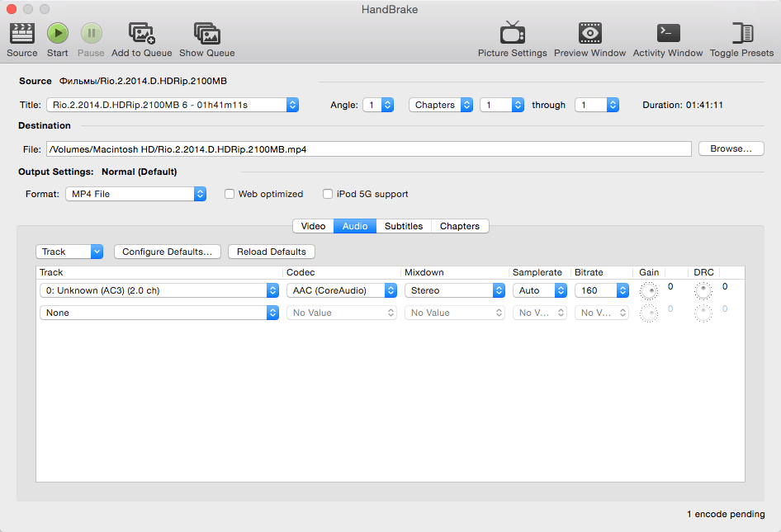Click the source path 'Фильмы/Rio.2.2014.D.HDRip.2100MB'
The image size is (781, 532).
click(144, 81)
